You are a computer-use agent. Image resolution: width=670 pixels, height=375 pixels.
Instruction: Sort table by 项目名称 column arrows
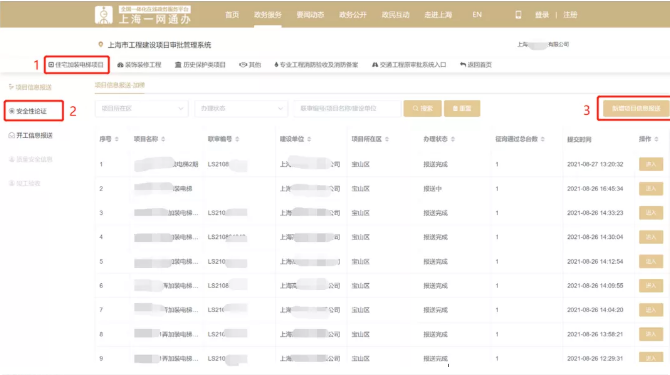tap(163, 139)
